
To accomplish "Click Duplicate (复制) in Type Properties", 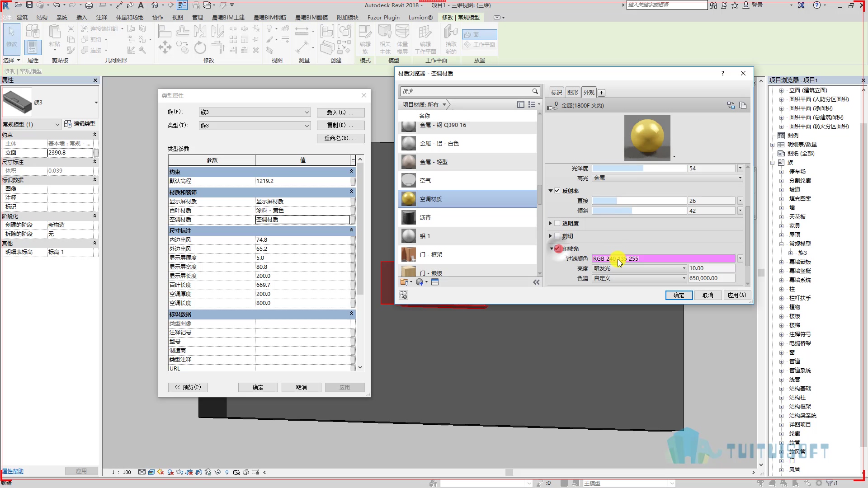I will coord(340,125).
